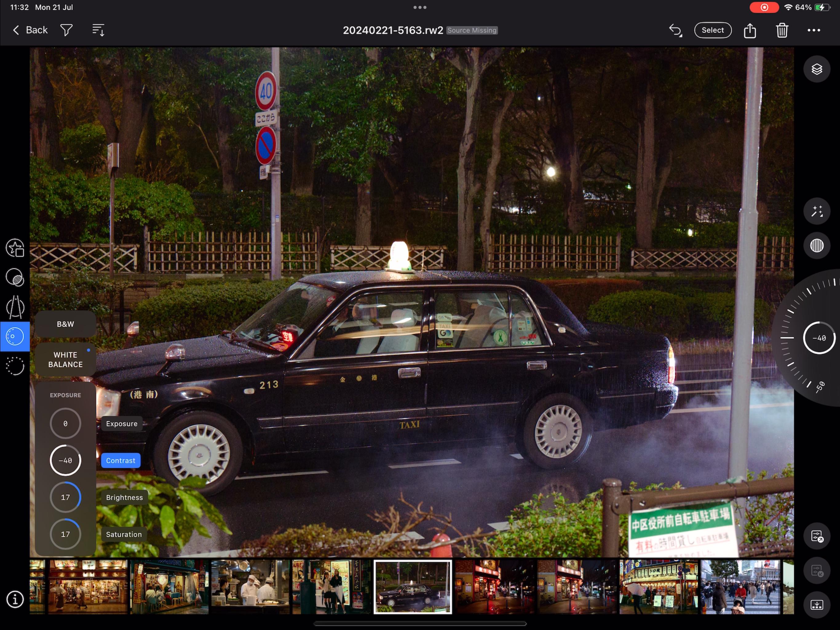Tap the export download icon
The width and height of the screenshot is (840, 630).
817,605
